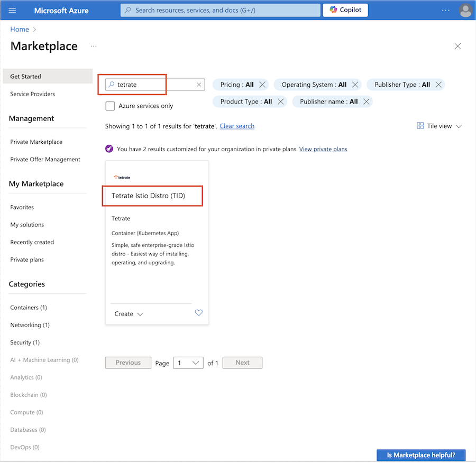Click the Previous page button
476x463 pixels.
128,363
